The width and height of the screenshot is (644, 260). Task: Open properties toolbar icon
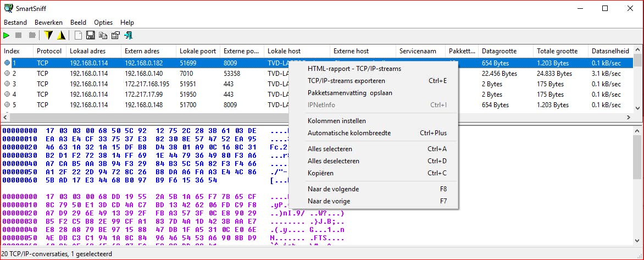click(115, 36)
